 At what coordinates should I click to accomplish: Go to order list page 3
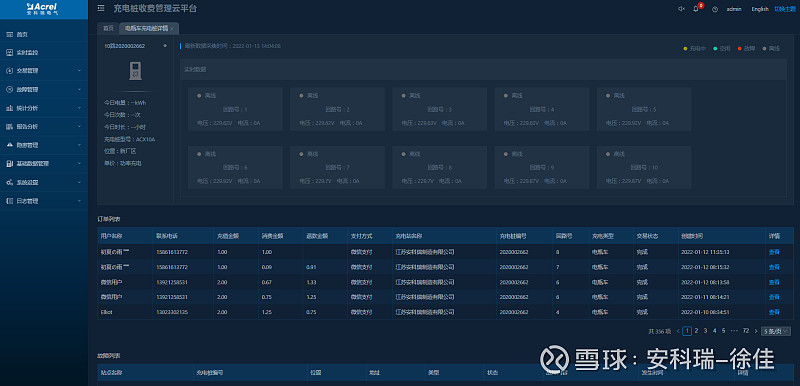(x=705, y=331)
